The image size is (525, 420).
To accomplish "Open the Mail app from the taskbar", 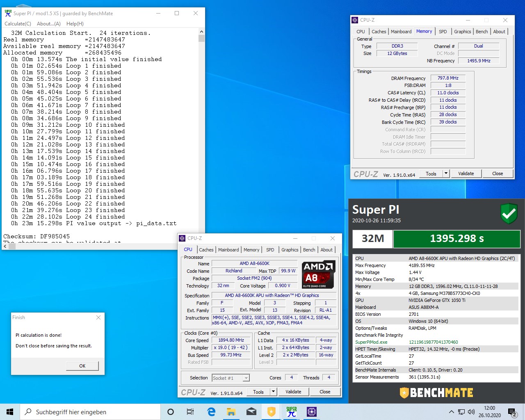I will (x=251, y=412).
